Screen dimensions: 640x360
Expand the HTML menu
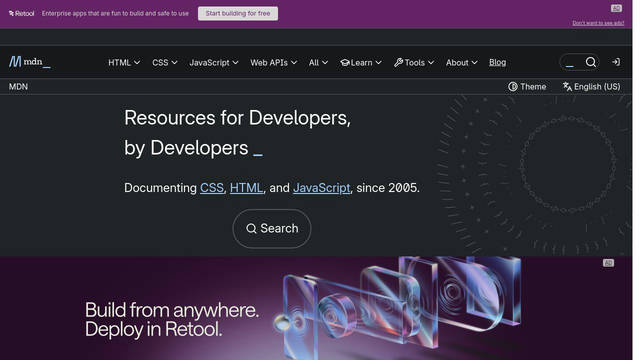click(x=124, y=62)
